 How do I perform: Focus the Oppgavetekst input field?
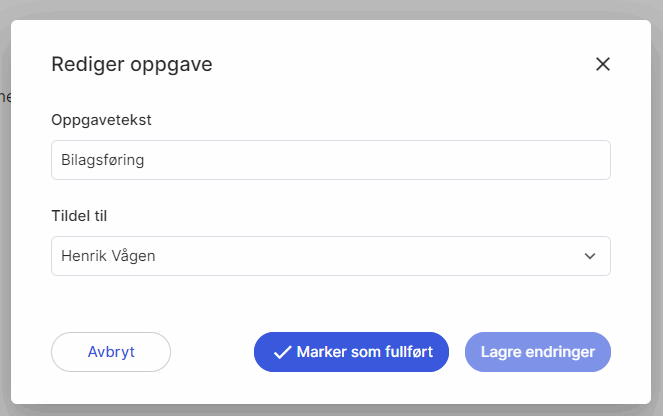[330, 160]
